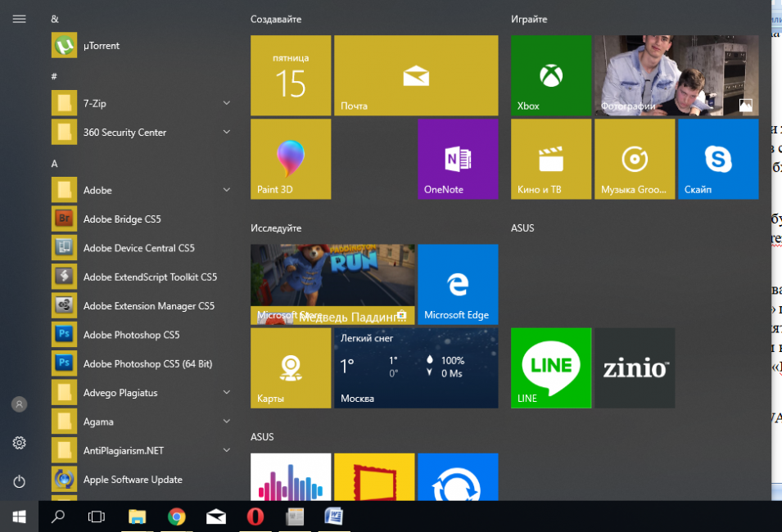Screen dimensions: 782x532
Task: Select the Исследуйте group title
Action: (276, 228)
